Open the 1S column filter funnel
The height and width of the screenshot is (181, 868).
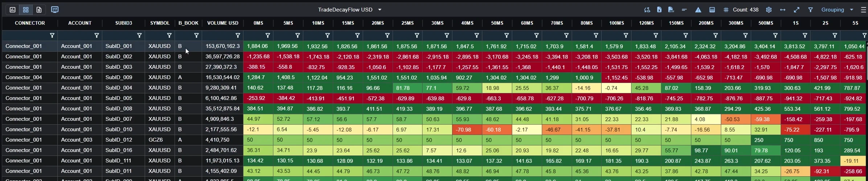click(805, 35)
